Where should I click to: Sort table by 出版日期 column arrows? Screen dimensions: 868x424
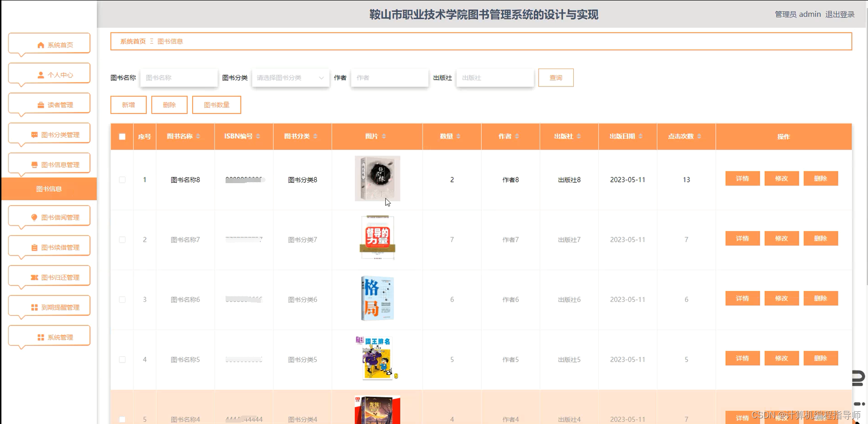point(641,136)
